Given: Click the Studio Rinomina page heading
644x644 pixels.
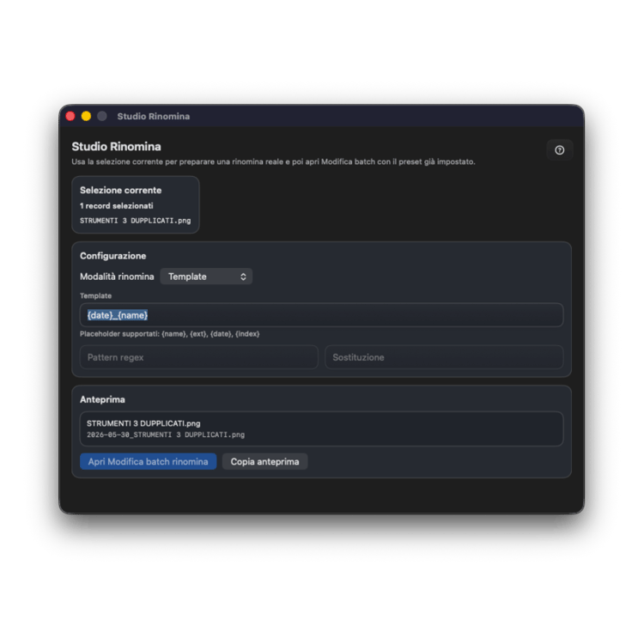Looking at the screenshot, I should (x=116, y=147).
